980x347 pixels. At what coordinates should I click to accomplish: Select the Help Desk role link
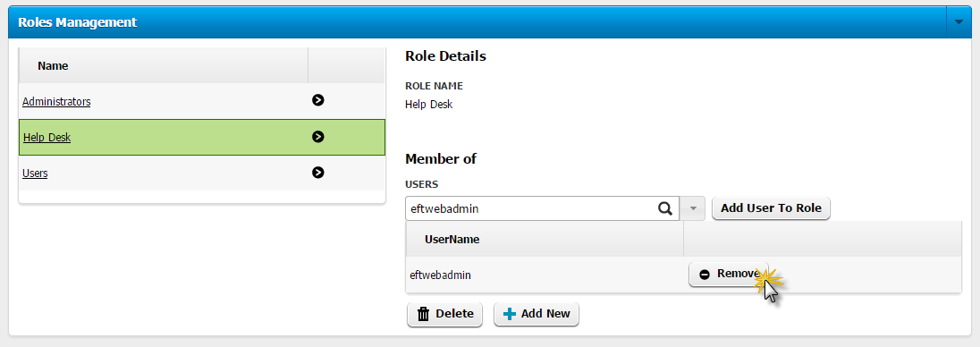click(46, 138)
